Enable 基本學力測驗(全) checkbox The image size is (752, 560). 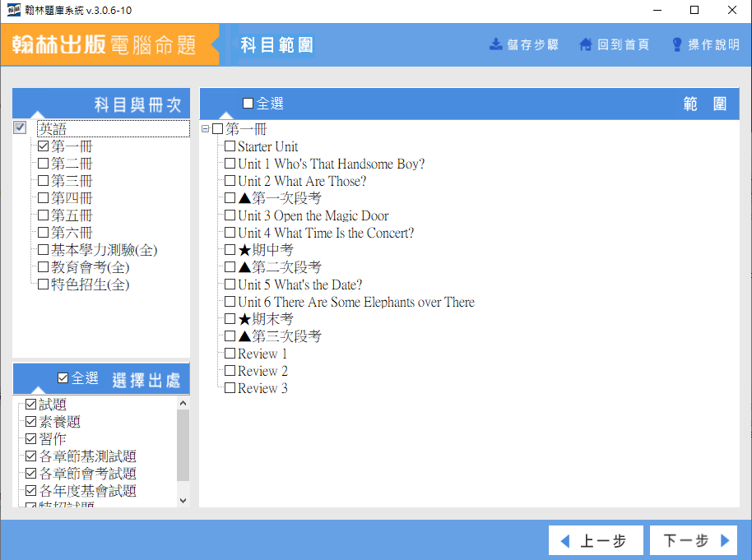43,249
